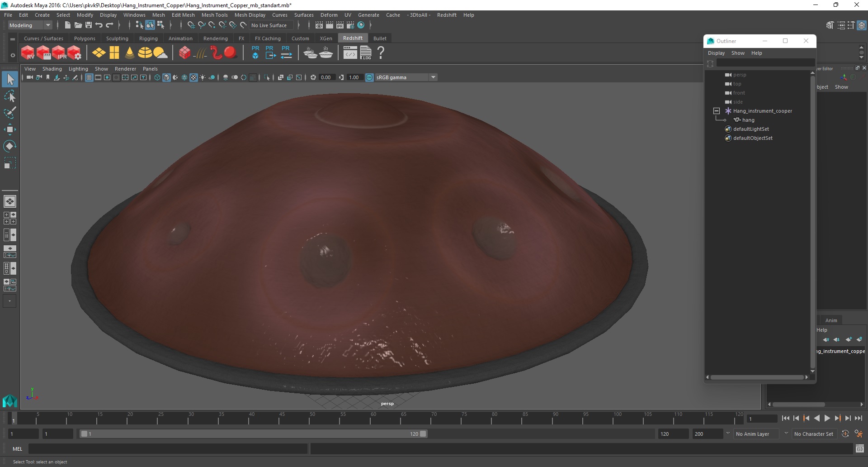Create a new scene
Screen dimensions: 868x467
coord(67,25)
